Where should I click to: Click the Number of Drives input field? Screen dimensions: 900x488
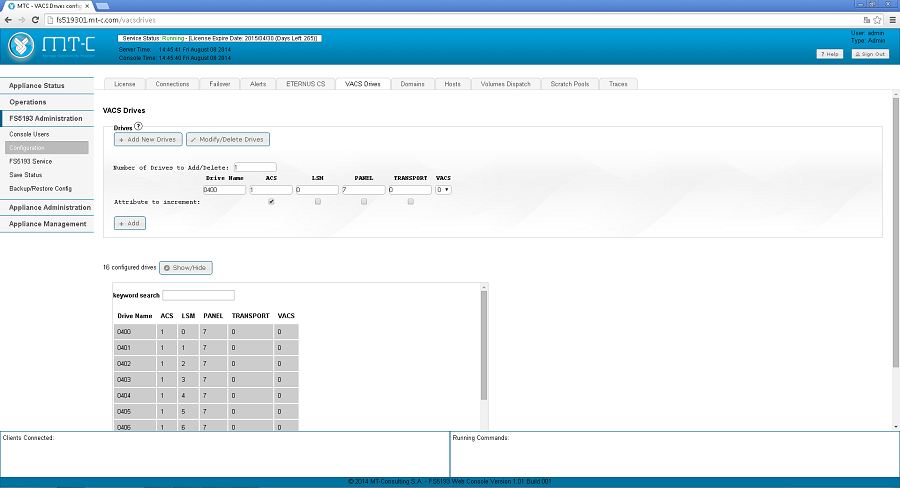tap(255, 167)
